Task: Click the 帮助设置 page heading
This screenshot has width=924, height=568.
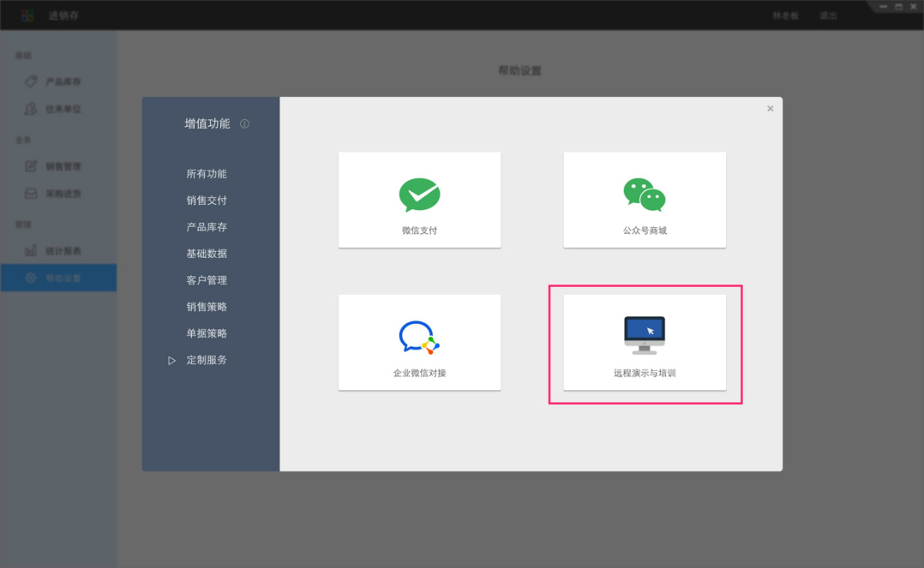Action: coord(520,71)
